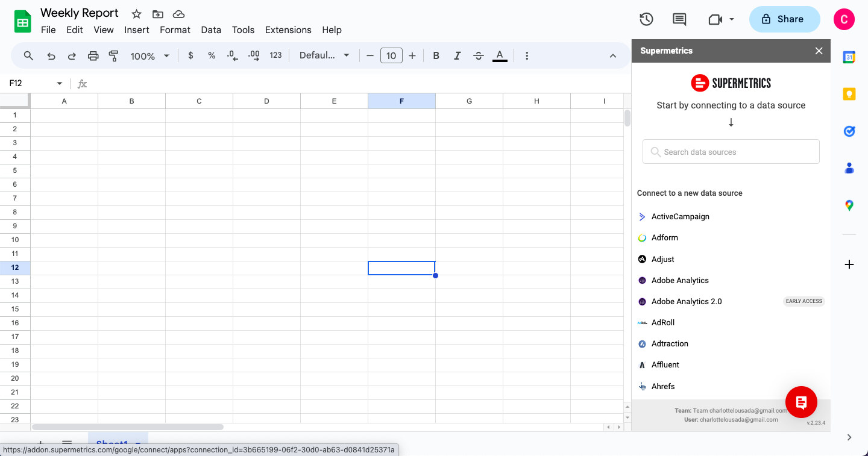The image size is (868, 456).
Task: Open the Data menu
Action: [211, 30]
